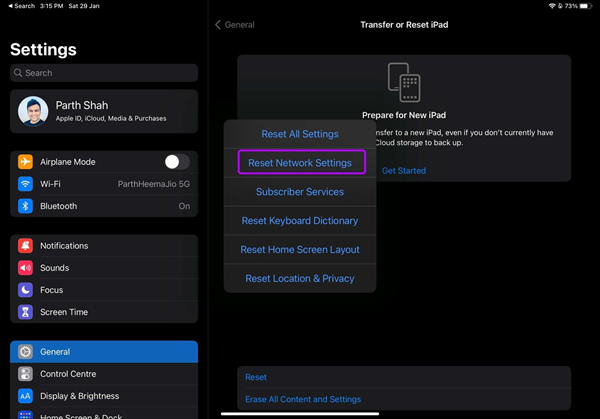
Task: Click the Settings search field
Action: [x=104, y=73]
